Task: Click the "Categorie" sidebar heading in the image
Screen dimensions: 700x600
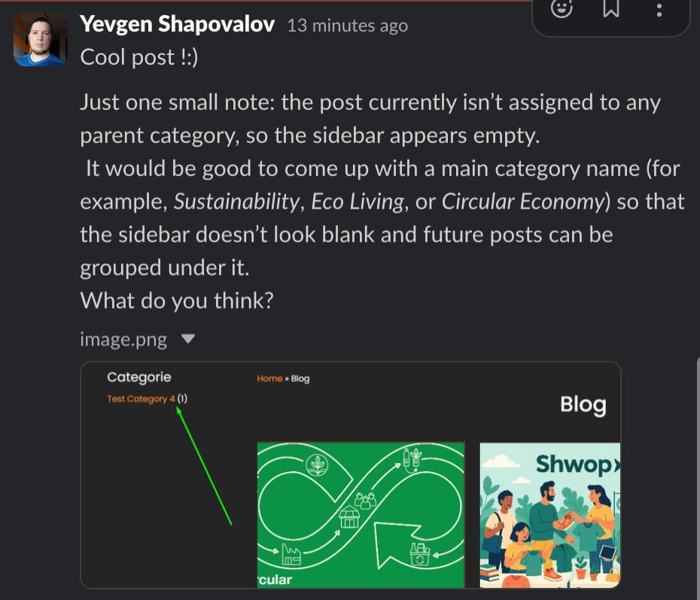Action: pyautogui.click(x=139, y=377)
